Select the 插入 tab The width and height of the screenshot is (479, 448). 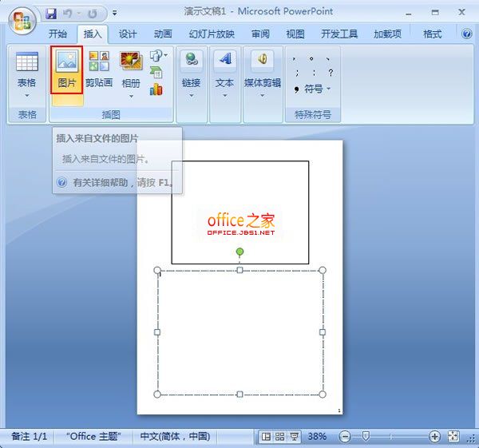[93, 34]
